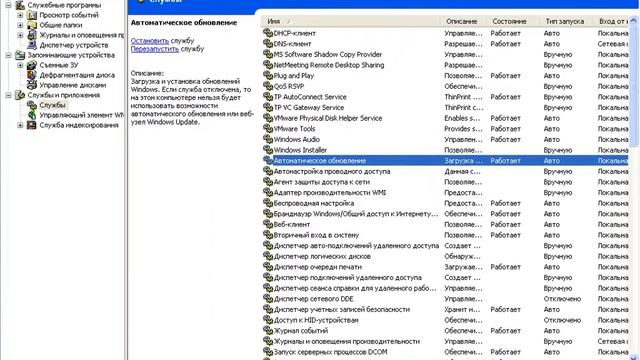Click Перезапустить link to restart service

pyautogui.click(x=155, y=49)
